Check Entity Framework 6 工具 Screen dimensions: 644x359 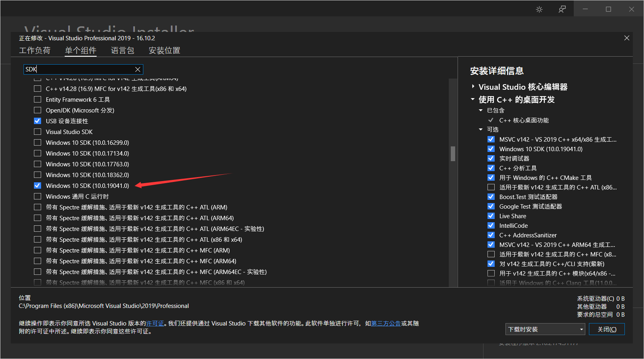37,99
